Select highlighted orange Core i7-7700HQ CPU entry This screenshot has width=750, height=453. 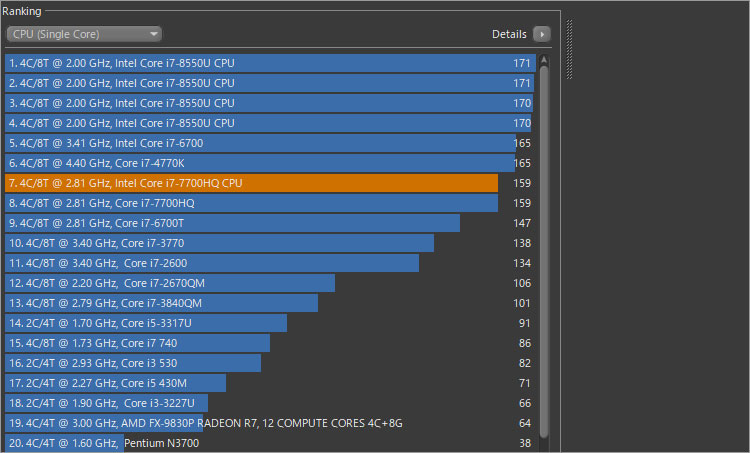[250, 183]
